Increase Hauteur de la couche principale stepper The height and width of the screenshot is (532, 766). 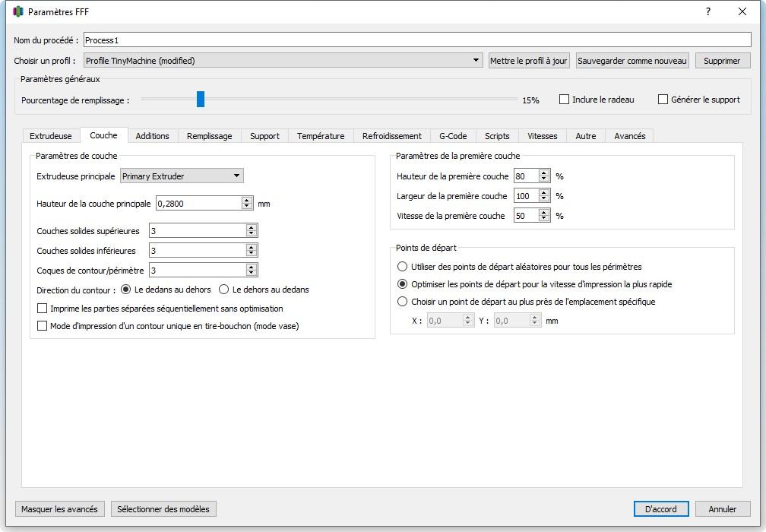click(x=247, y=201)
